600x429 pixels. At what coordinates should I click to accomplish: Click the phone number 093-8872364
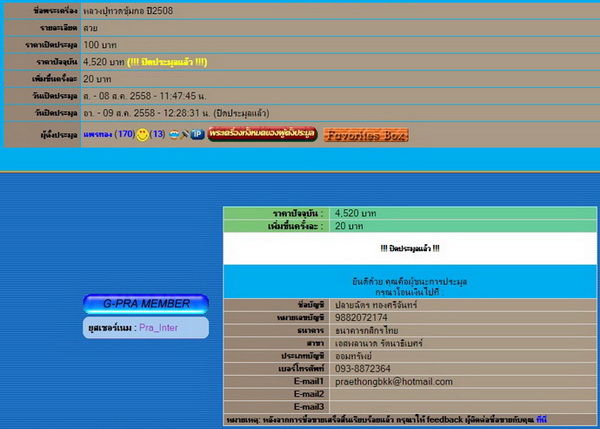(x=363, y=369)
